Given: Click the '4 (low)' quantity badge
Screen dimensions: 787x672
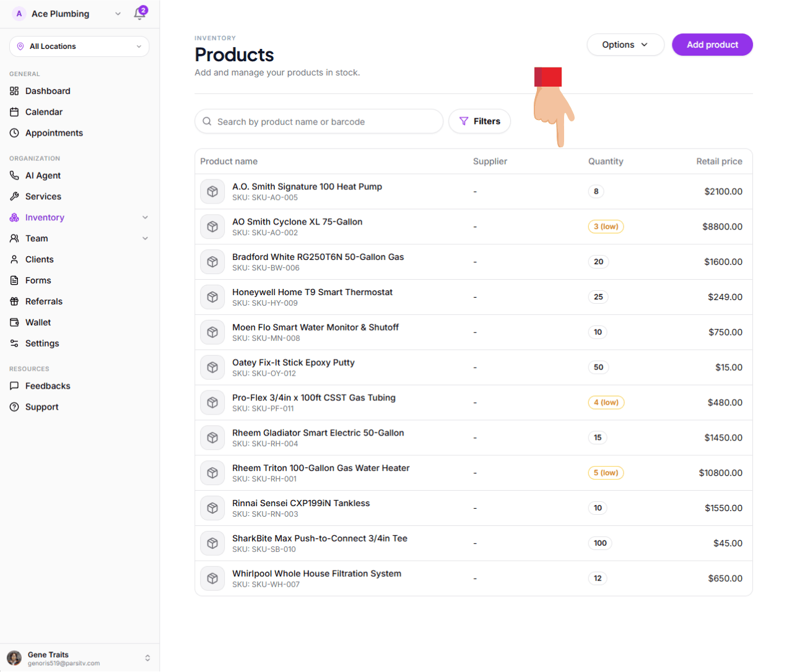Looking at the screenshot, I should (x=606, y=403).
